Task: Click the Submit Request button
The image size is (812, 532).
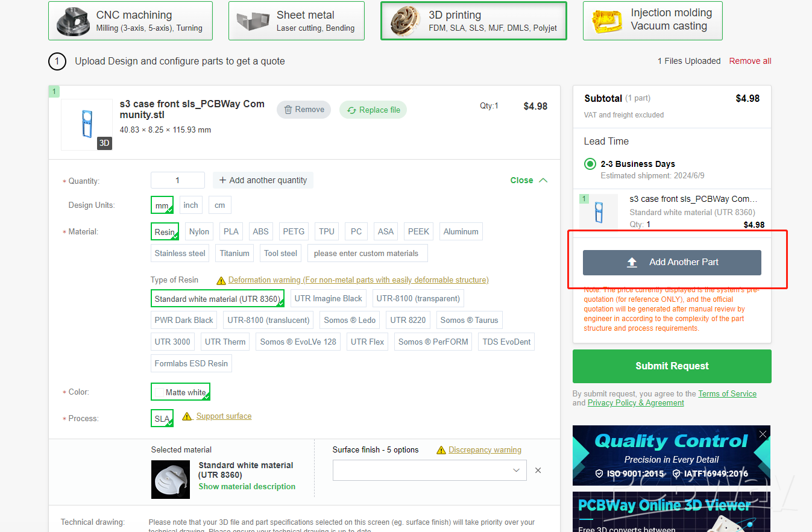Action: tap(672, 366)
